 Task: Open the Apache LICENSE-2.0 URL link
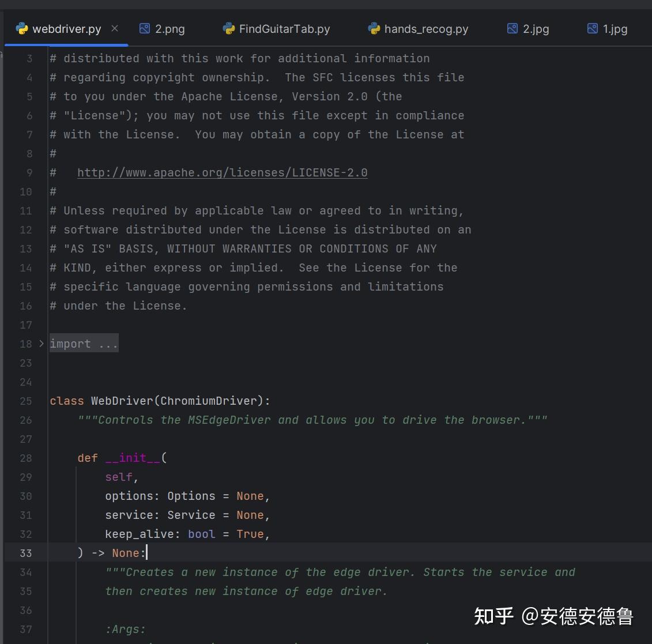tap(222, 172)
